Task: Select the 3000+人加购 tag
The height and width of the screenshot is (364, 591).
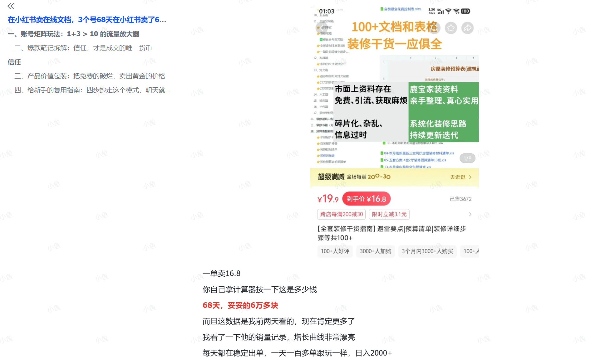Action: point(376,251)
